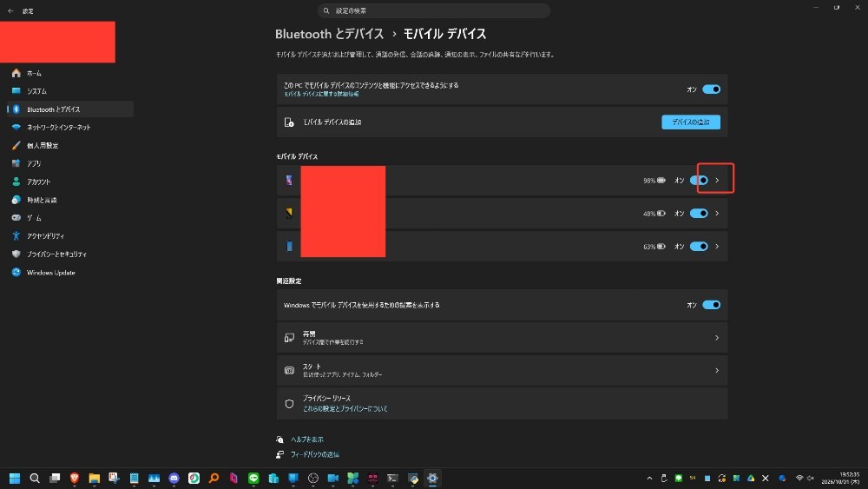Viewport: 868px width, 489px height.
Task: Open プライバシーとセキュリティ settings
Action: click(69, 254)
